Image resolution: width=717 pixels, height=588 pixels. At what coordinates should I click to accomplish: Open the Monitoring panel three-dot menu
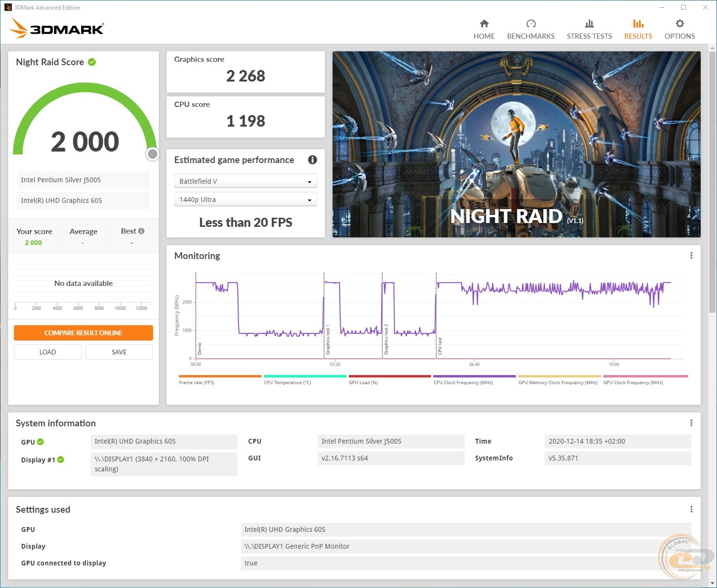tap(691, 256)
